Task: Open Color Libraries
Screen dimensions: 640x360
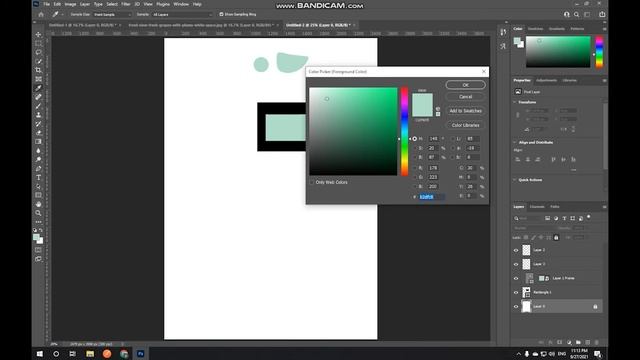Action: point(465,125)
